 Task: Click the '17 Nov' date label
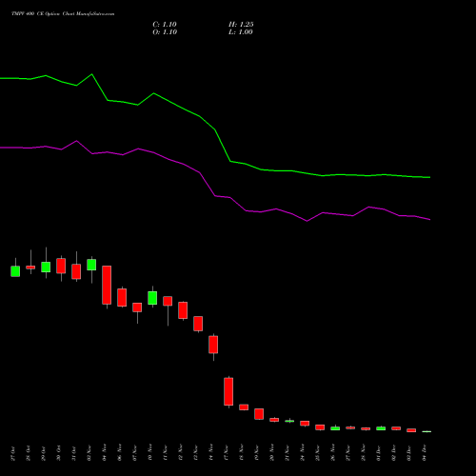[227, 453]
